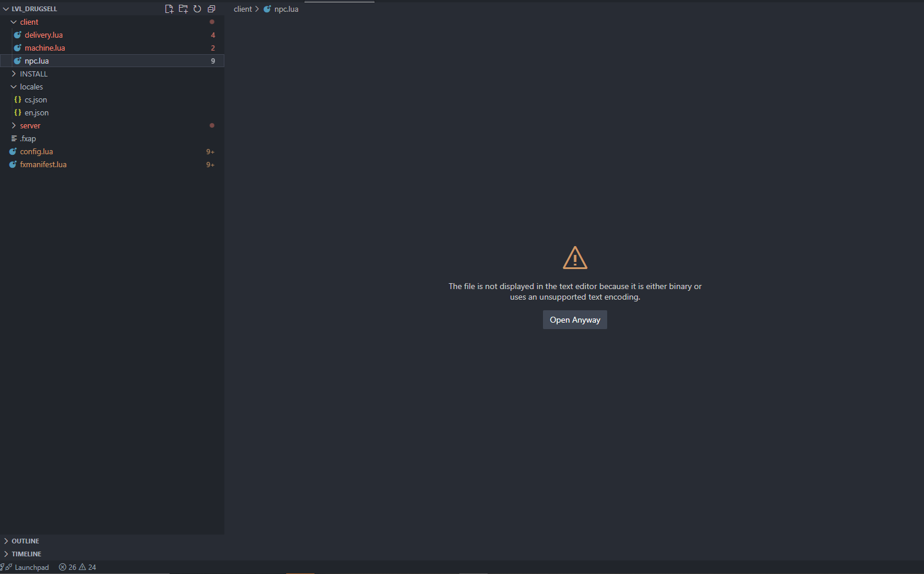The image size is (924, 574).
Task: Select npc.lua in the file tree
Action: [112, 61]
